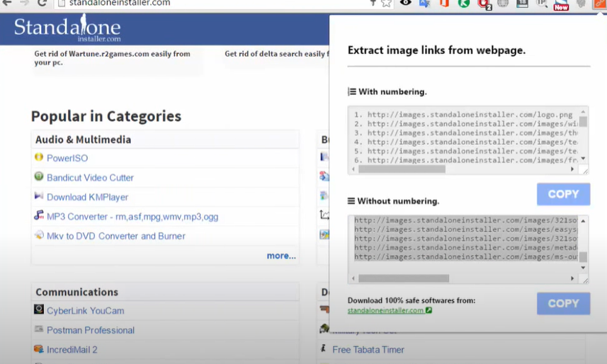Open Bandicut Video Cutter link
Viewport: 607px width, 364px height.
click(90, 178)
